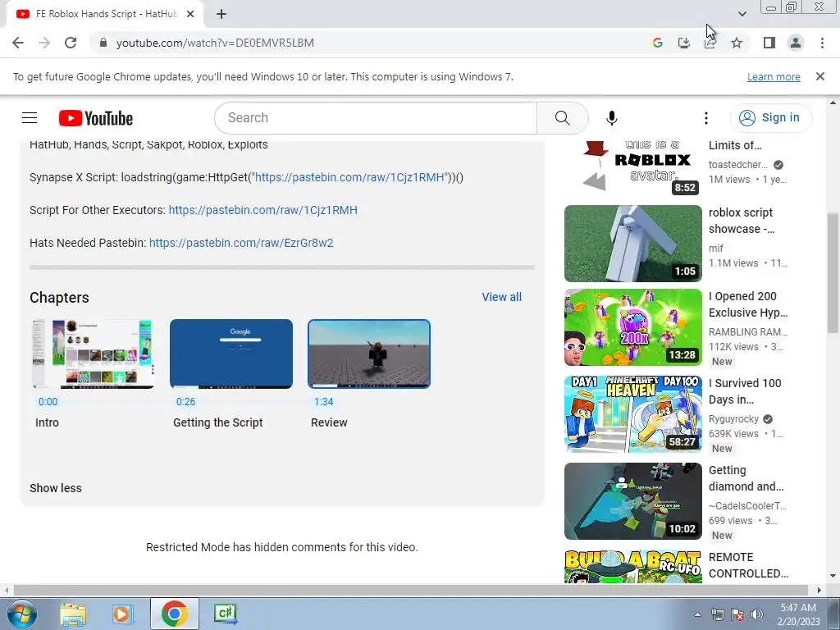Open the network tray icon
840x630 pixels.
coord(717,614)
